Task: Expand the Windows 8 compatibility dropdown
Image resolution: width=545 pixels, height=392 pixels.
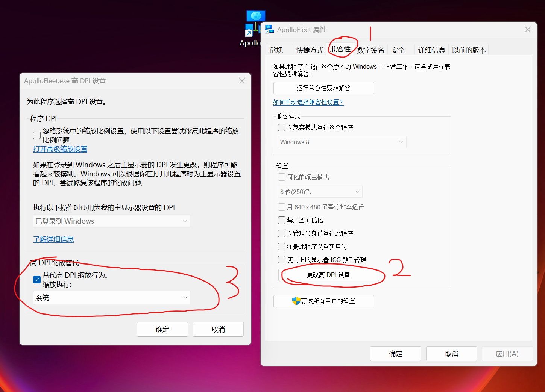Action: click(x=342, y=142)
